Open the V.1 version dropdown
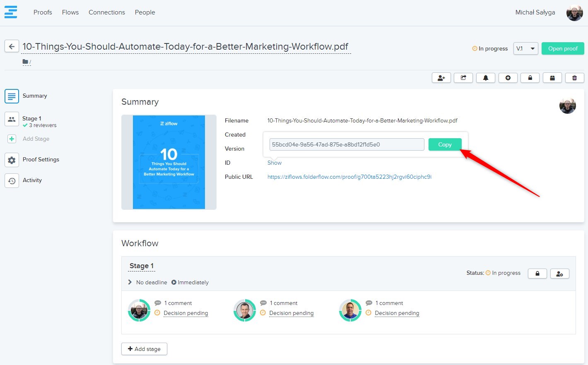This screenshot has height=365, width=588. 525,48
